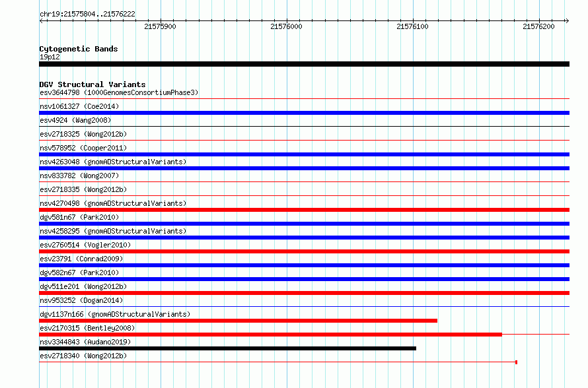This screenshot has height=388, width=588.
Task: Click the red bar under esv2760514
Action: click(304, 251)
